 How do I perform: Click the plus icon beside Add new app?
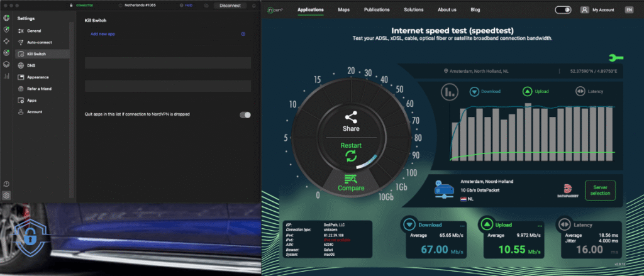pos(243,34)
